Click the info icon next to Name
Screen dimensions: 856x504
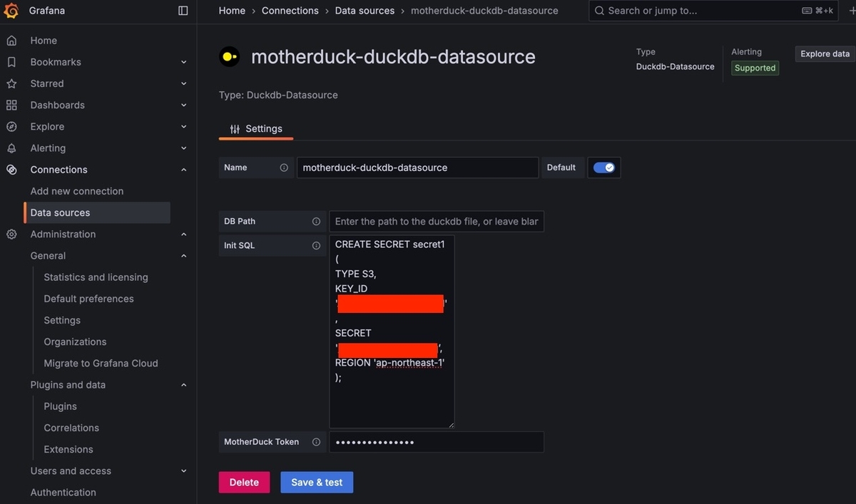coord(284,168)
